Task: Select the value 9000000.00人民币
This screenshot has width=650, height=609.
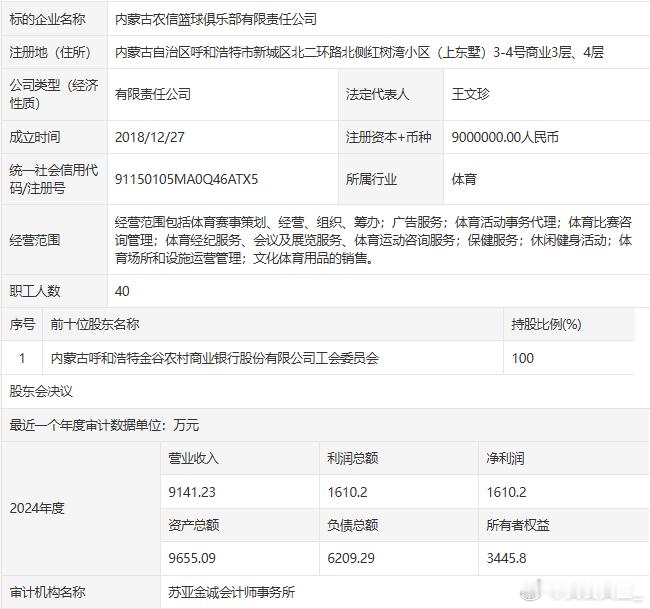Action: (505, 137)
